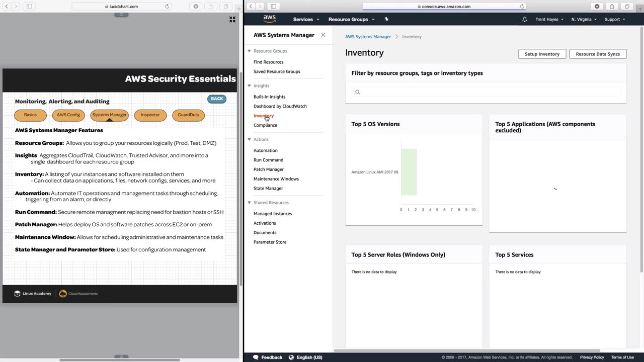The width and height of the screenshot is (644, 362).
Task: Open the notifications bell in AWS console
Action: tap(524, 19)
